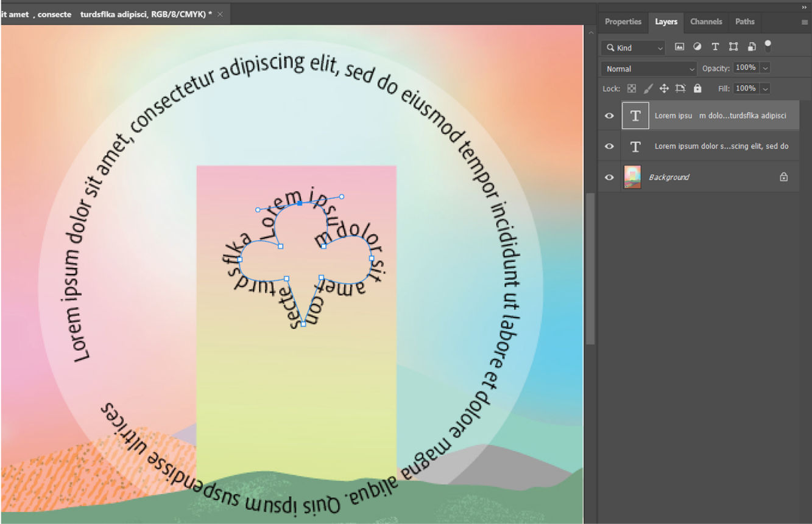The height and width of the screenshot is (524, 812).
Task: Select the pixel layers filter icon
Action: pos(680,47)
